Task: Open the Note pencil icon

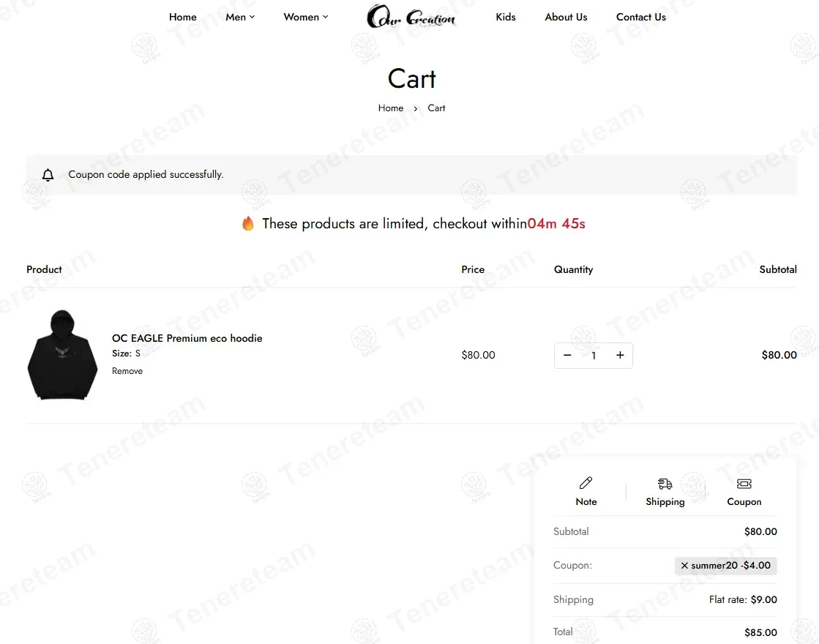Action: 586,483
